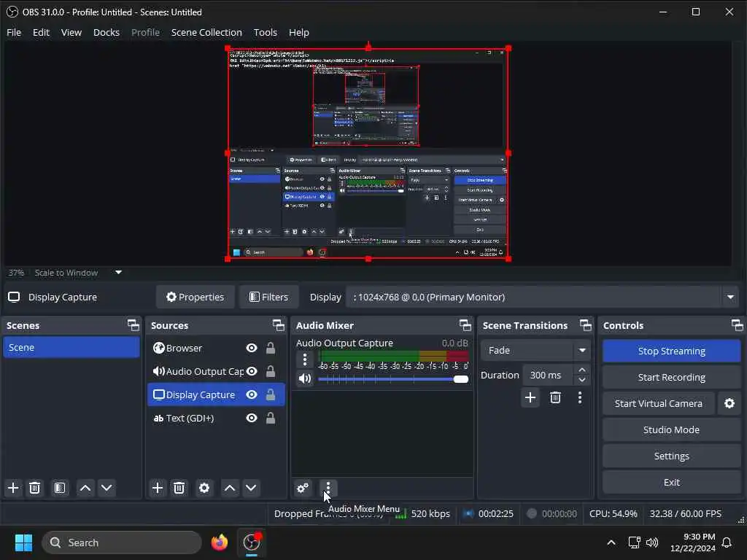Add a scene transition with plus

coord(530,397)
